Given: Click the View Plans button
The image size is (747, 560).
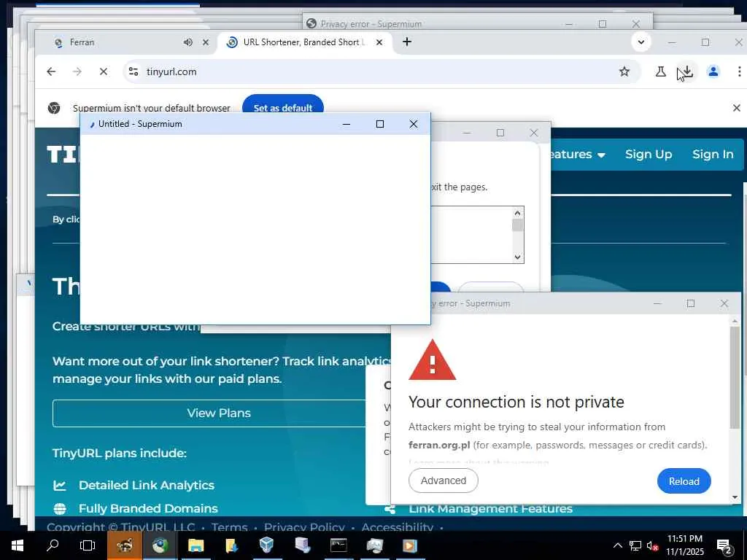Looking at the screenshot, I should 219,413.
